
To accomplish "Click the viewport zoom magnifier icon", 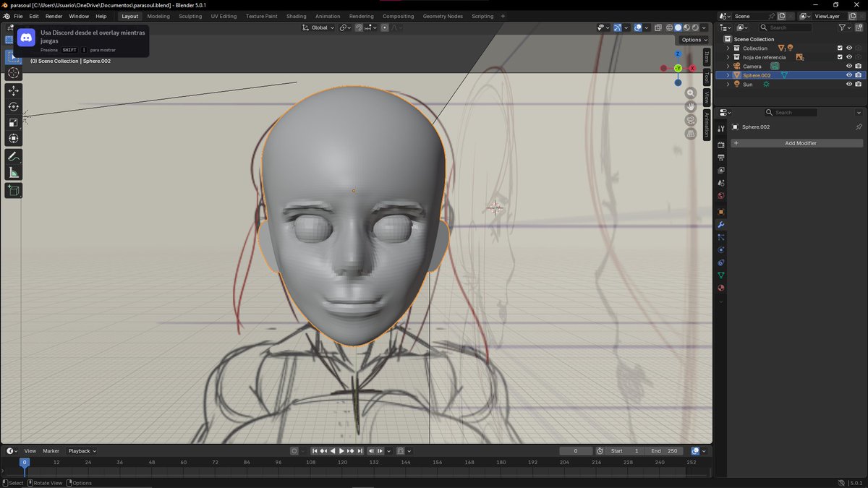I will pos(691,93).
